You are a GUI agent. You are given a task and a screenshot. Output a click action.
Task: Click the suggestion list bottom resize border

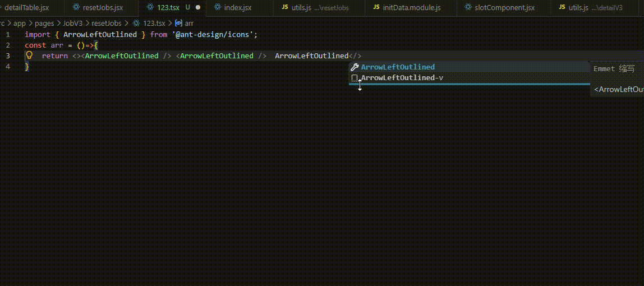click(x=469, y=84)
